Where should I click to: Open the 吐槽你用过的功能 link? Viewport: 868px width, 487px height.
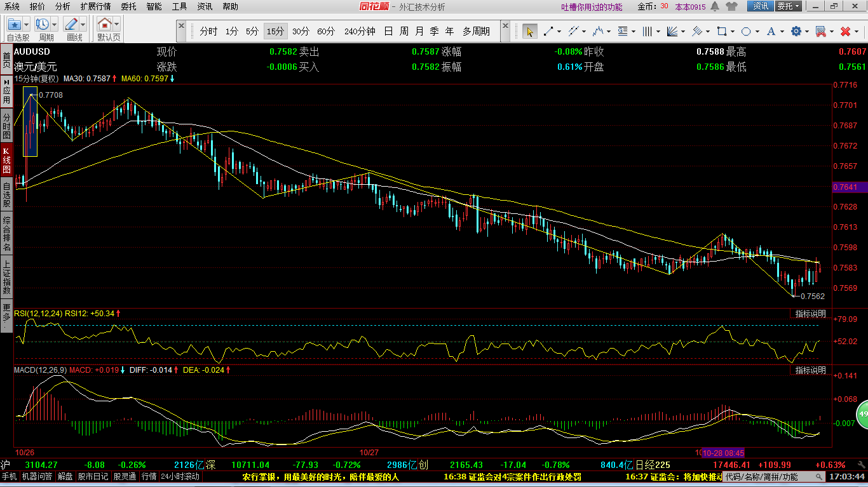tap(592, 7)
